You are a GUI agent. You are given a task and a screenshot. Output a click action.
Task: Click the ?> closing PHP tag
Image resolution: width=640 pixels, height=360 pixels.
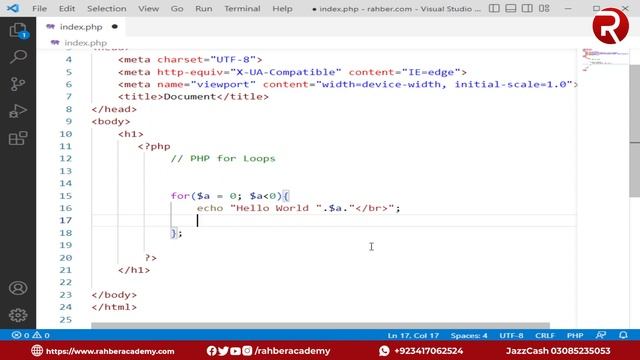151,258
